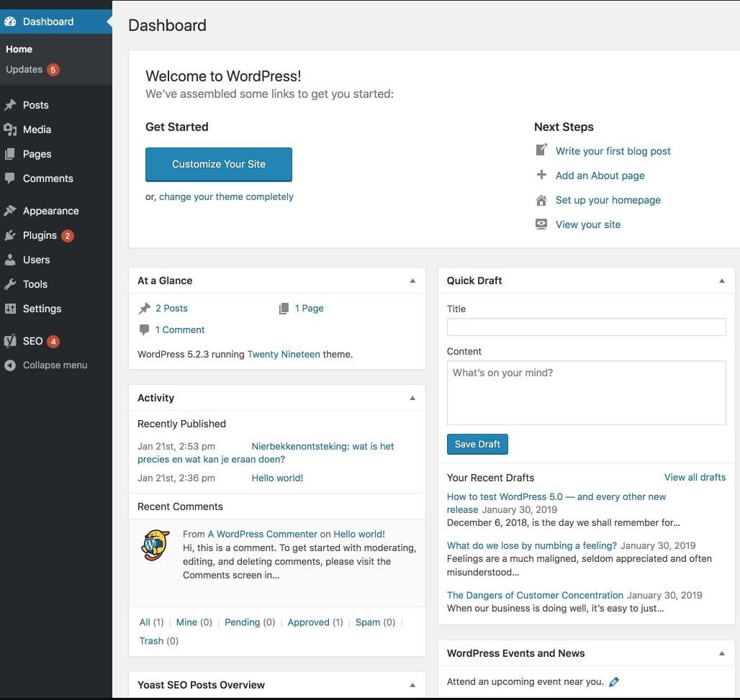Collapse the Activity panel
Screen dimensions: 740x700
click(412, 397)
